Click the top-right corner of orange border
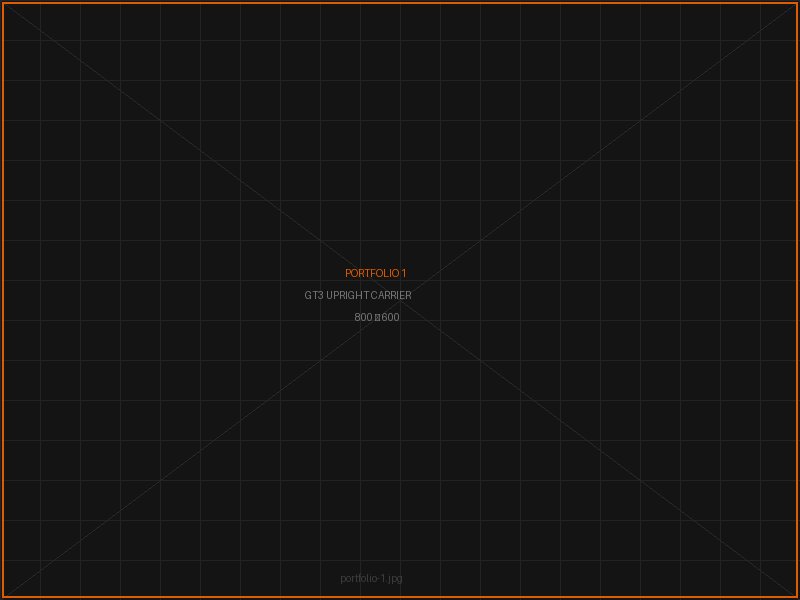 (797, 2)
